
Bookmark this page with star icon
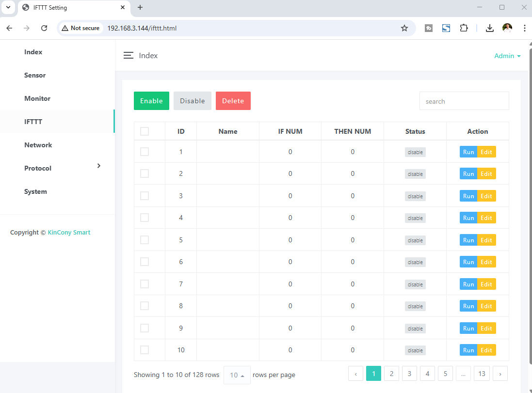pyautogui.click(x=404, y=28)
